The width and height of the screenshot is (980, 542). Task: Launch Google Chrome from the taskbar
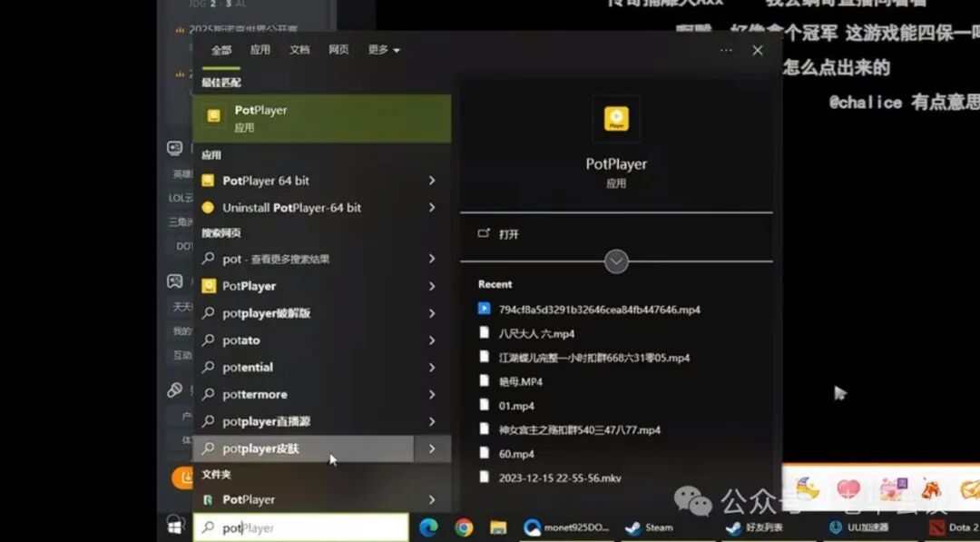click(464, 527)
